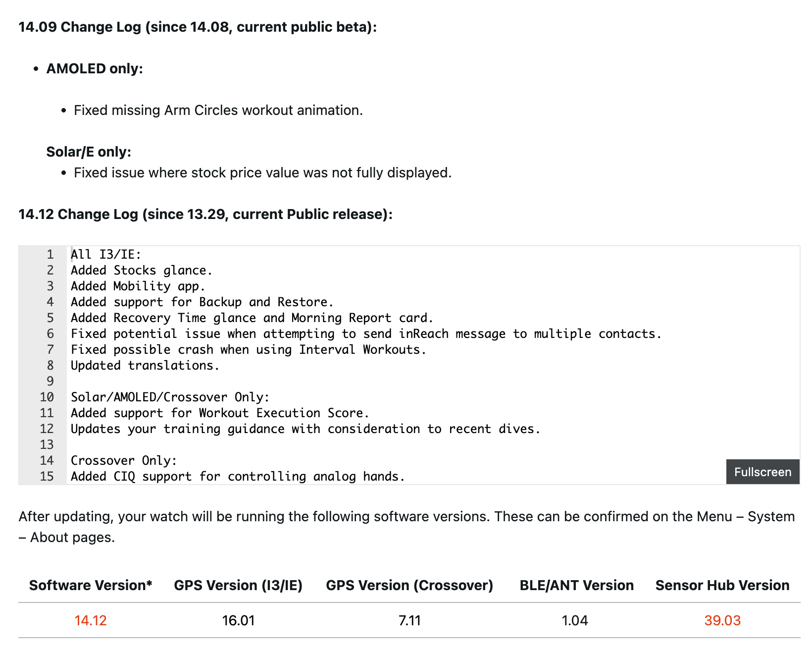Click the 16.01 GPS version cell
This screenshot has height=656, width=812.
(238, 620)
